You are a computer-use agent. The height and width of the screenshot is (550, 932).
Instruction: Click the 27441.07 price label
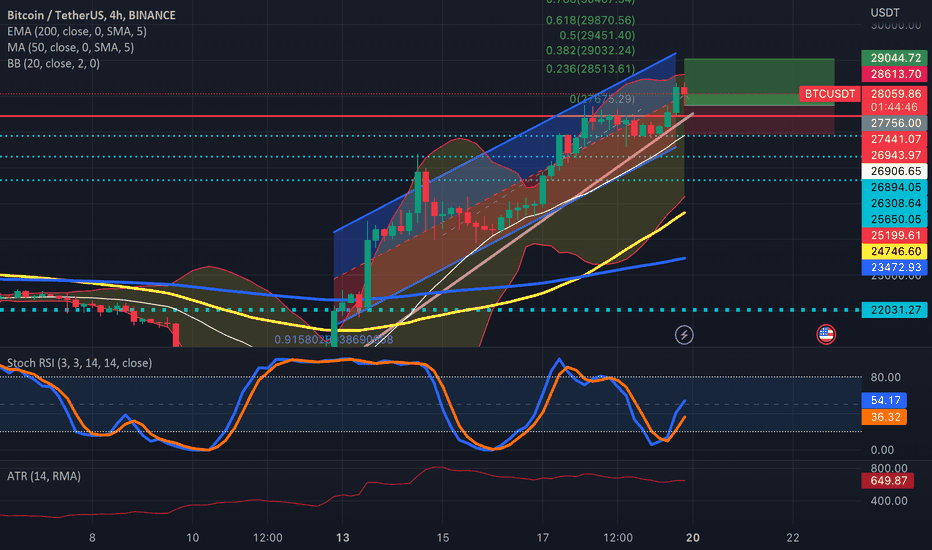[895, 139]
